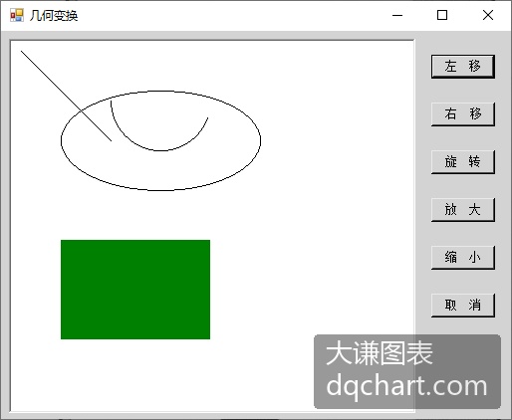Rotate the shapes with the 旋转 button
This screenshot has width=512, height=420.
click(x=463, y=162)
